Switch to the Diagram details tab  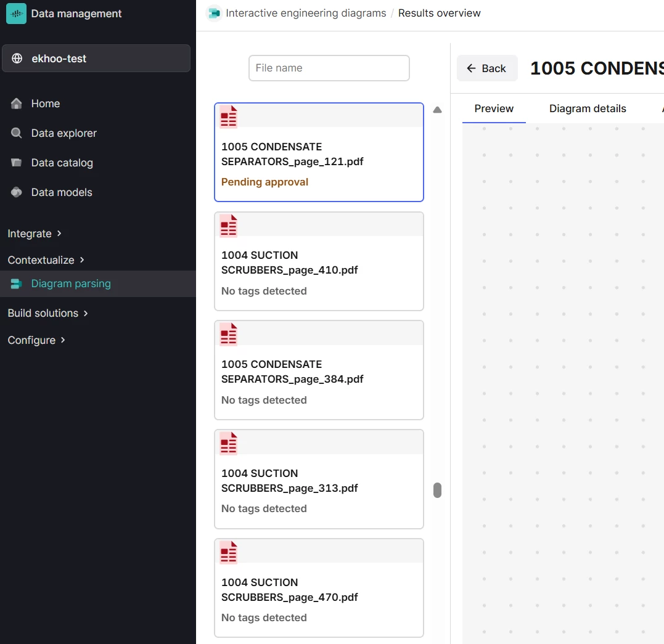[x=588, y=109]
